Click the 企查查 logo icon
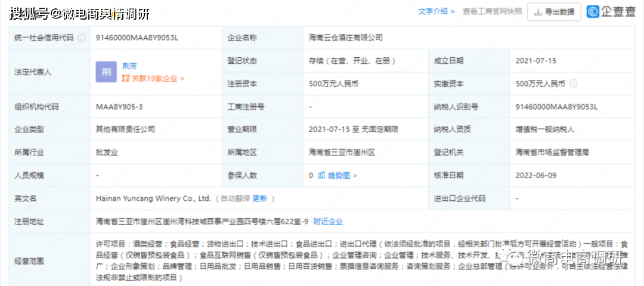 coord(593,11)
